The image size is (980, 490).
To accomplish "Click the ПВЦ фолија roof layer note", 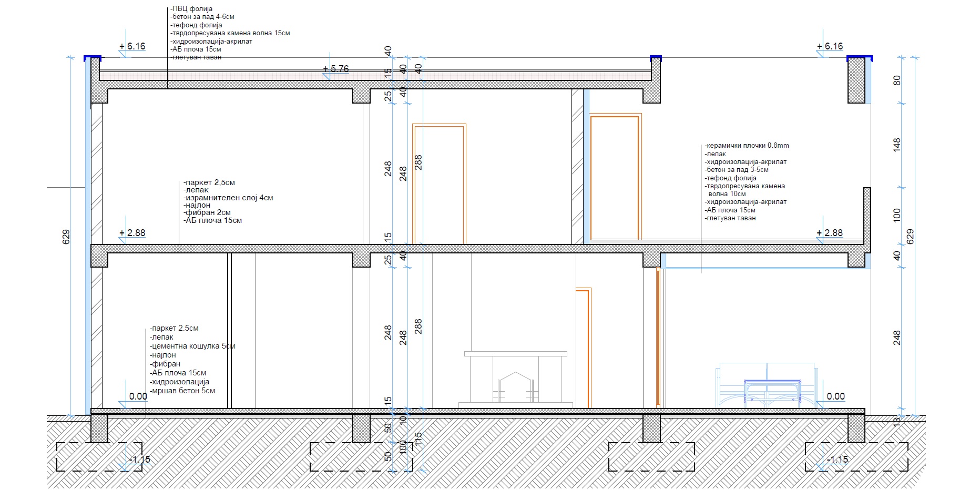I will [x=191, y=9].
